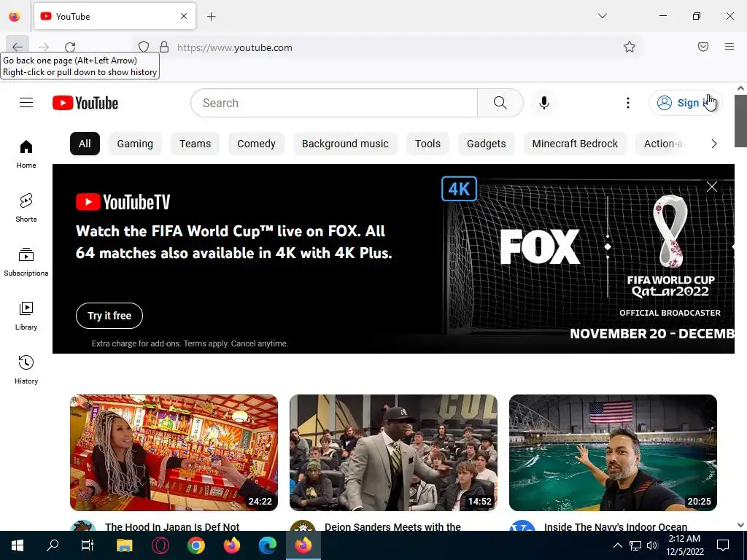Open the Japan arcade video thumbnail
This screenshot has width=747, height=560.
tap(174, 453)
